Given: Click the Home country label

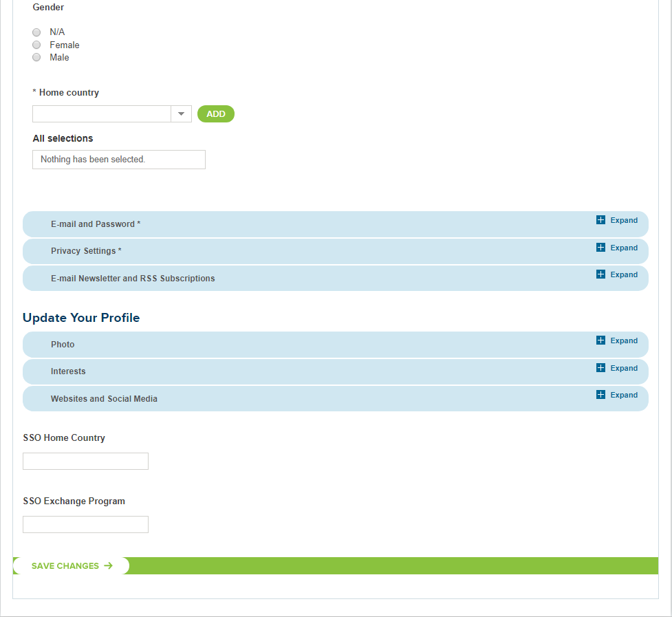Looking at the screenshot, I should (66, 93).
